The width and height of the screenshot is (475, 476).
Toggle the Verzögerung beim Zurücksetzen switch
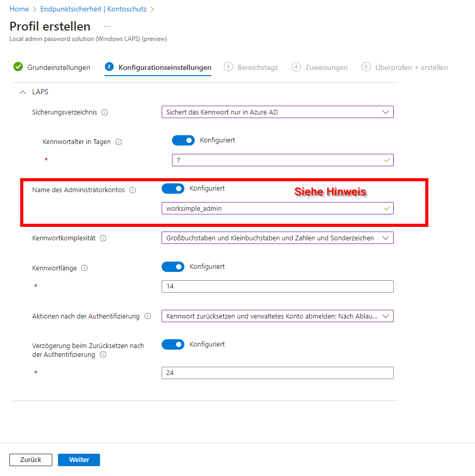173,344
